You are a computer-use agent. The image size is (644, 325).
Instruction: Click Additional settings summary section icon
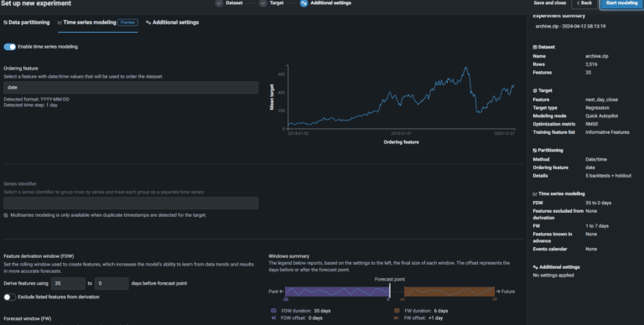(535, 267)
